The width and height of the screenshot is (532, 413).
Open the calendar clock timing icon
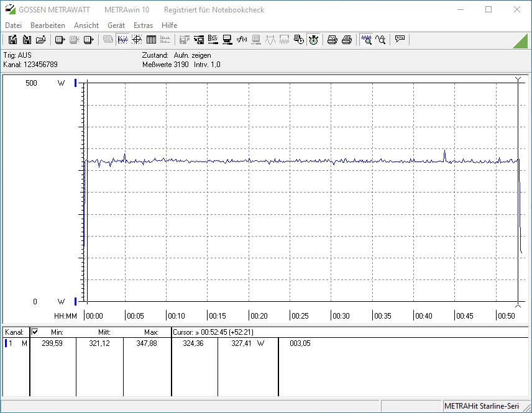(299, 40)
